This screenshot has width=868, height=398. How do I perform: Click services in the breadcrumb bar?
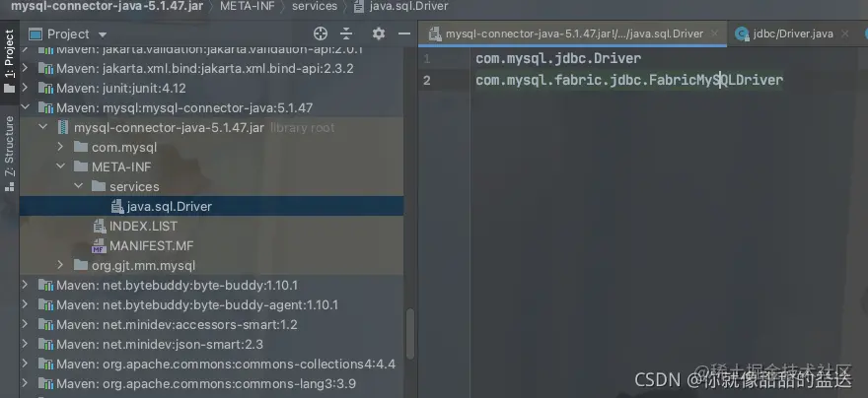click(315, 7)
